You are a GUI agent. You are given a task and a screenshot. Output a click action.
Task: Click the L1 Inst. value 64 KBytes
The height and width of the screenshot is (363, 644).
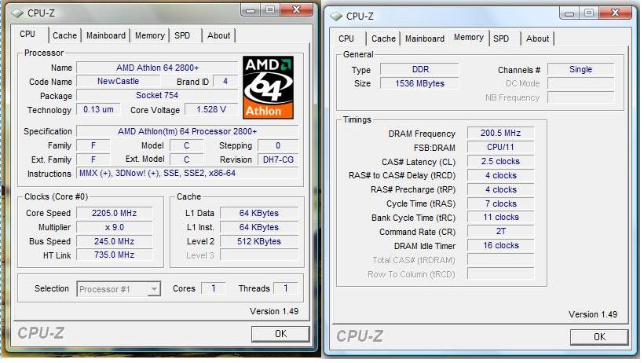(x=259, y=227)
